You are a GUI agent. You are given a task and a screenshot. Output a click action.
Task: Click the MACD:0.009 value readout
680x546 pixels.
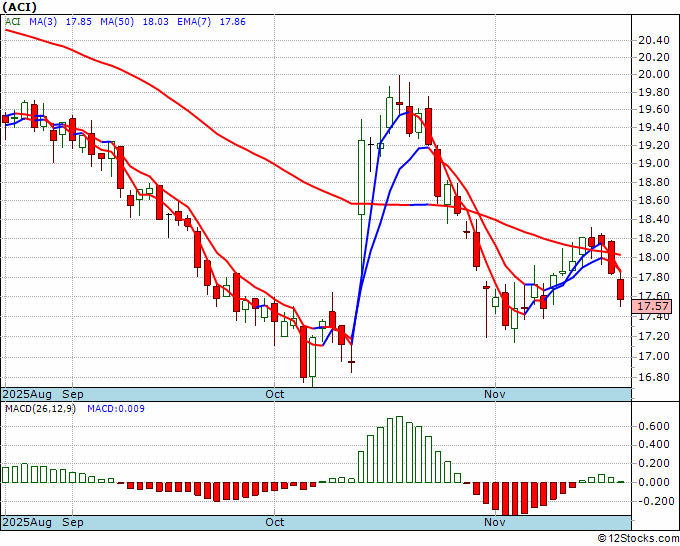click(x=116, y=409)
